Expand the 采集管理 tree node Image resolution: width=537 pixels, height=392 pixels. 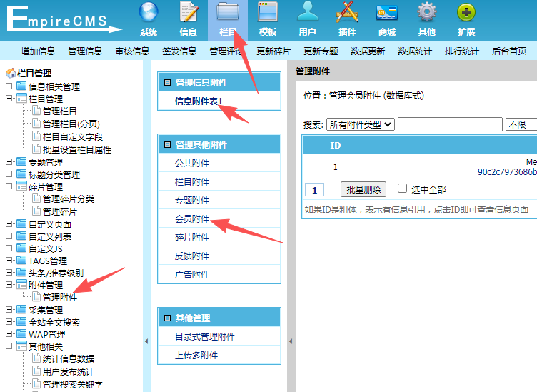point(9,310)
